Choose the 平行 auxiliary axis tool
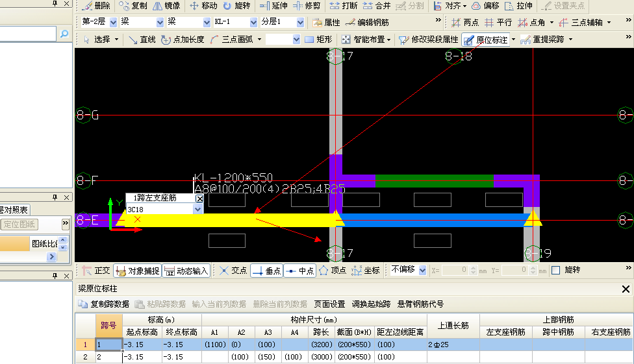The width and height of the screenshot is (634, 364). pyautogui.click(x=498, y=23)
